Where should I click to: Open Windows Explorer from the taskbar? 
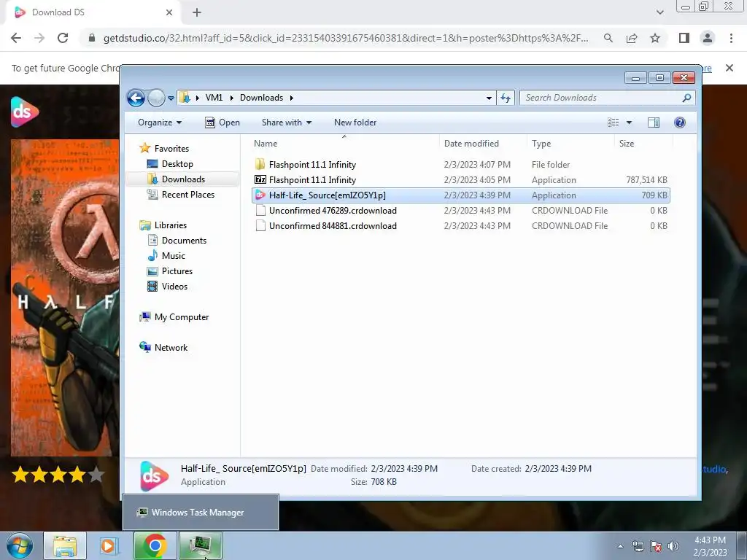point(65,545)
